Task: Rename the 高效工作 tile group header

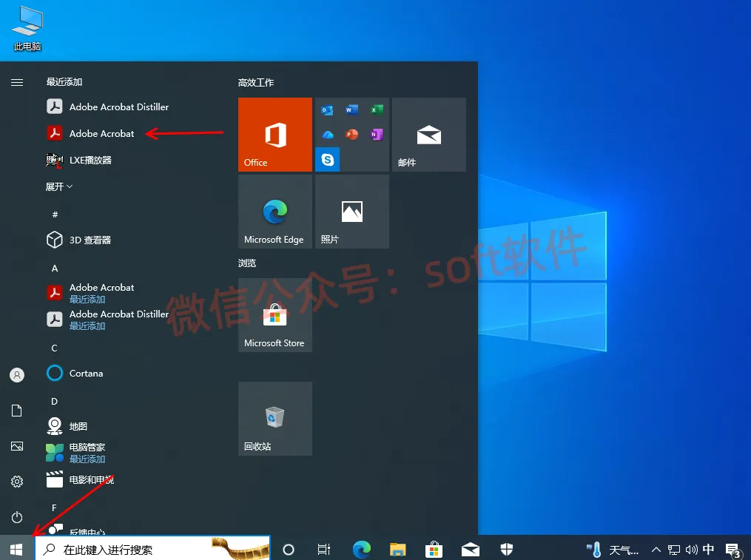Action: pyautogui.click(x=256, y=82)
